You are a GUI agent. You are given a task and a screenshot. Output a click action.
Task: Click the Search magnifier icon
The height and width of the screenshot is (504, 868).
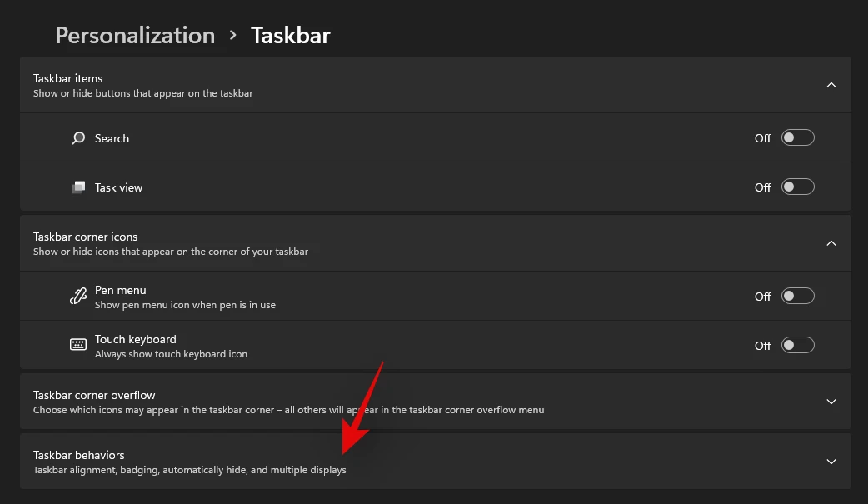78,138
